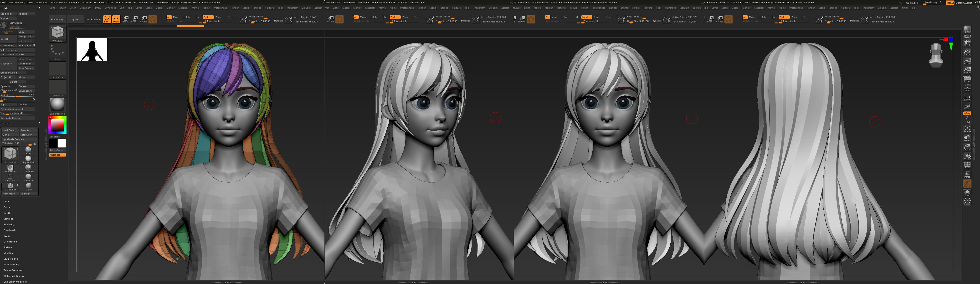Expand the Samples brush section
Image resolution: width=980 pixels, height=284 pixels.
point(8,219)
